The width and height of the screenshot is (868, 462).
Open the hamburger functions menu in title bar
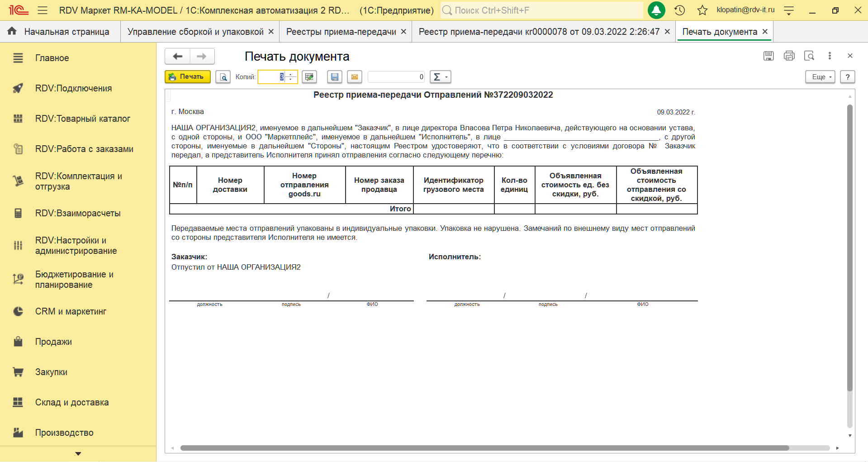click(x=43, y=10)
